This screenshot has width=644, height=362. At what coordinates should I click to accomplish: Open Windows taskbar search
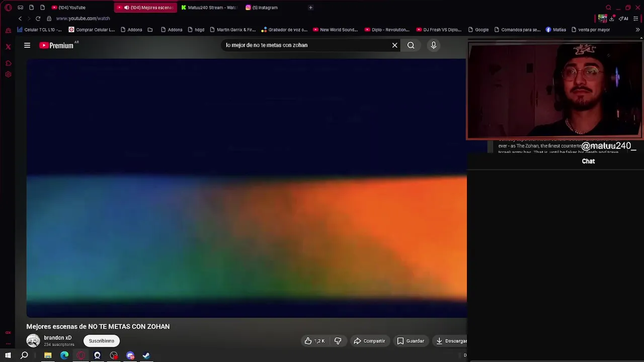click(x=24, y=355)
